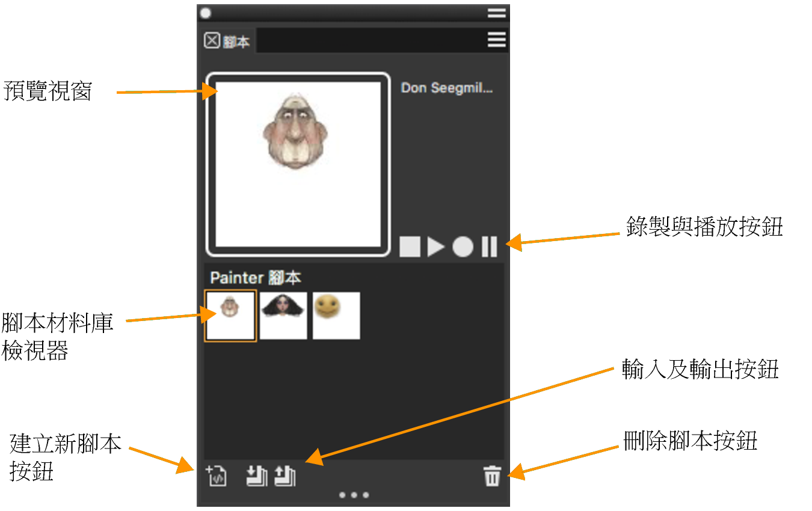Select the long-haired woman script thumbnail
Screen dimensions: 812x511
tap(283, 316)
